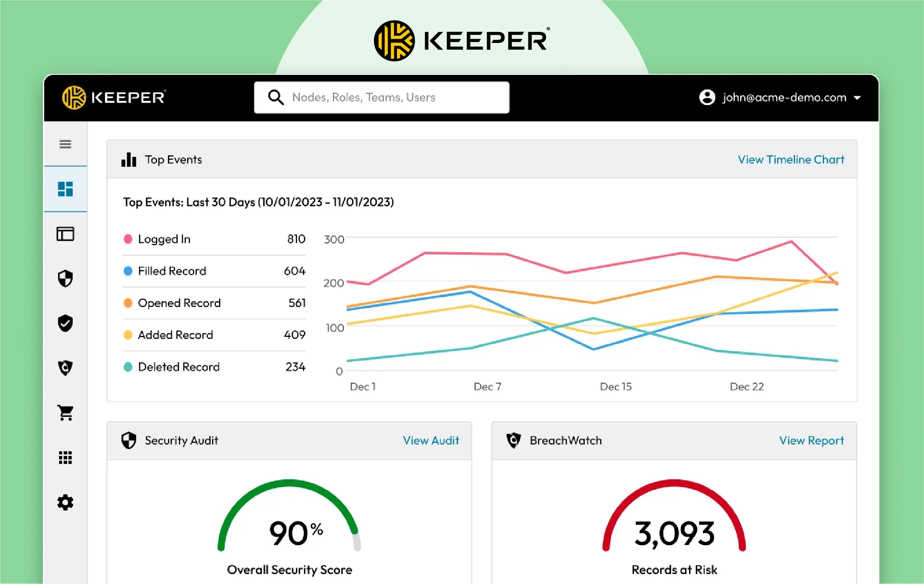Open the View Audit link
Viewport: 924px width, 584px height.
(x=431, y=440)
